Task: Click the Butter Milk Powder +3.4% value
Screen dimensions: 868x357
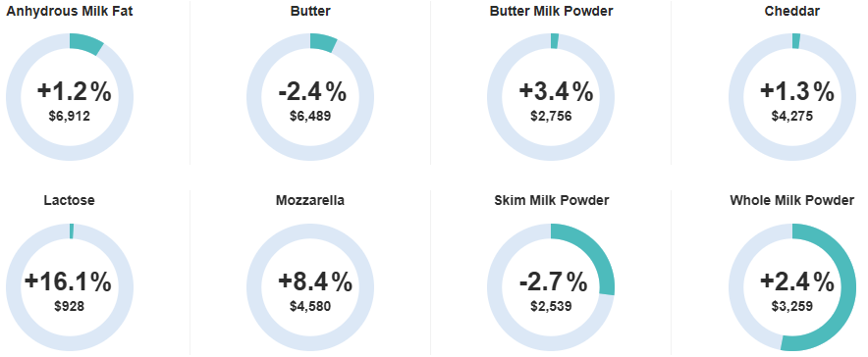Action: pyautogui.click(x=556, y=92)
